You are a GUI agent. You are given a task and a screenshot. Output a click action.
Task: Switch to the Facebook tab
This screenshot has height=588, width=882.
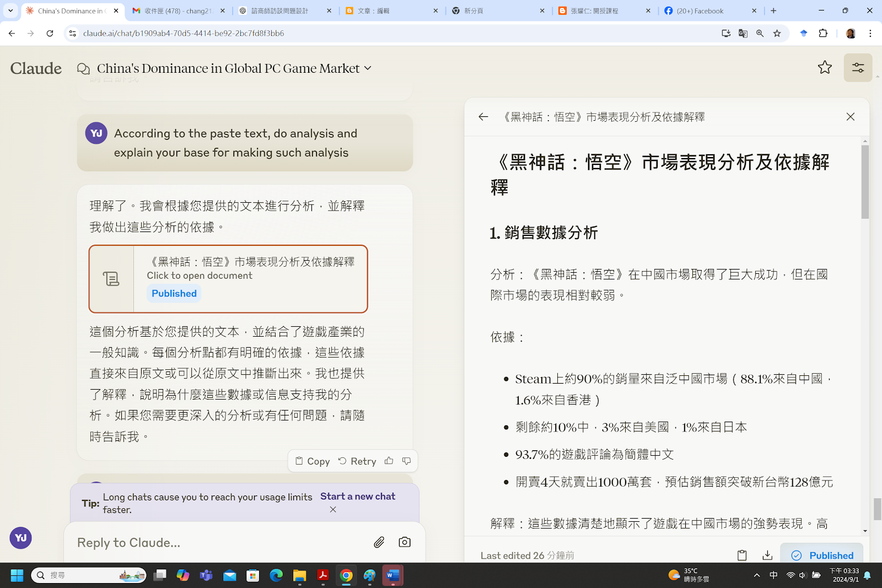[x=709, y=11]
